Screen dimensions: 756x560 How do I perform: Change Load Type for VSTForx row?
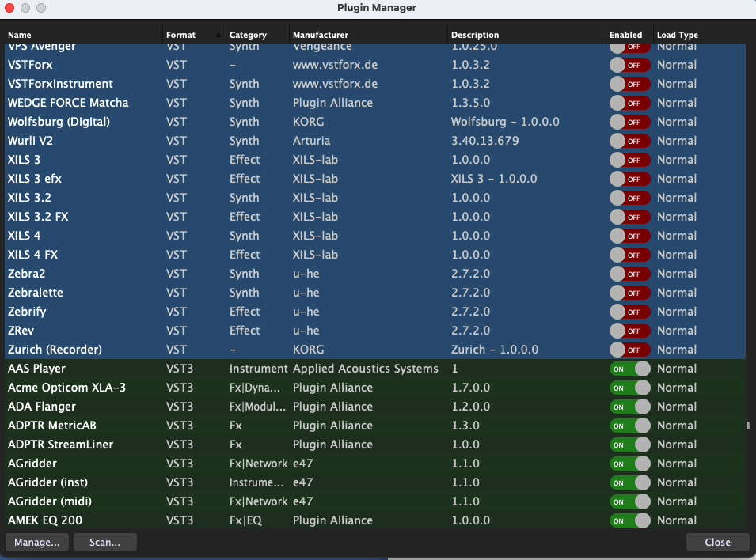coord(677,65)
